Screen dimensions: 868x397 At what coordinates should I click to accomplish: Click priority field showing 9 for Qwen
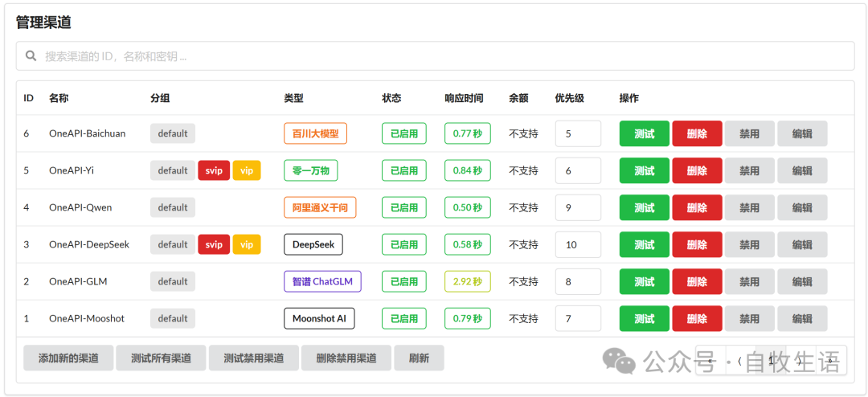click(578, 207)
